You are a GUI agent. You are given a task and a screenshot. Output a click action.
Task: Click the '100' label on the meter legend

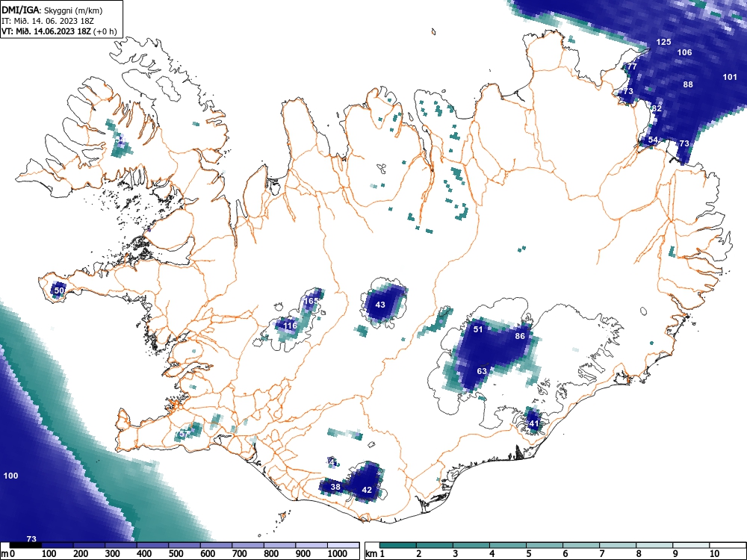pos(49,554)
